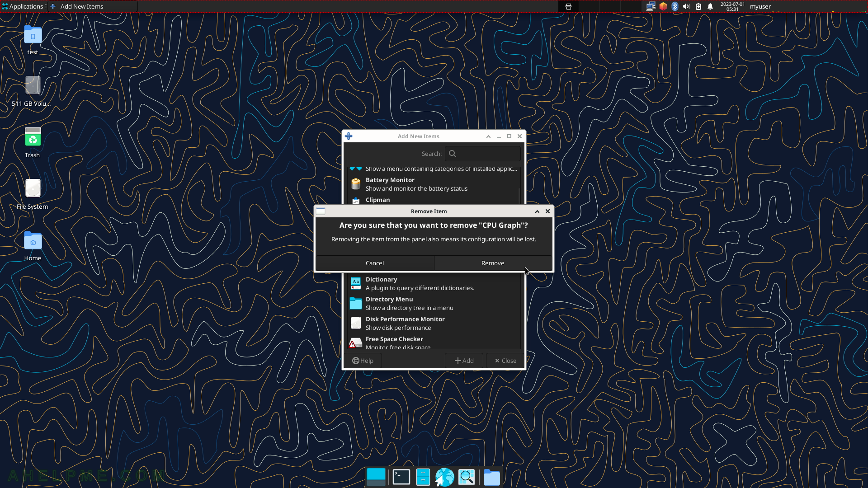
Task: Click the orange hexagon tray icon
Action: click(663, 6)
